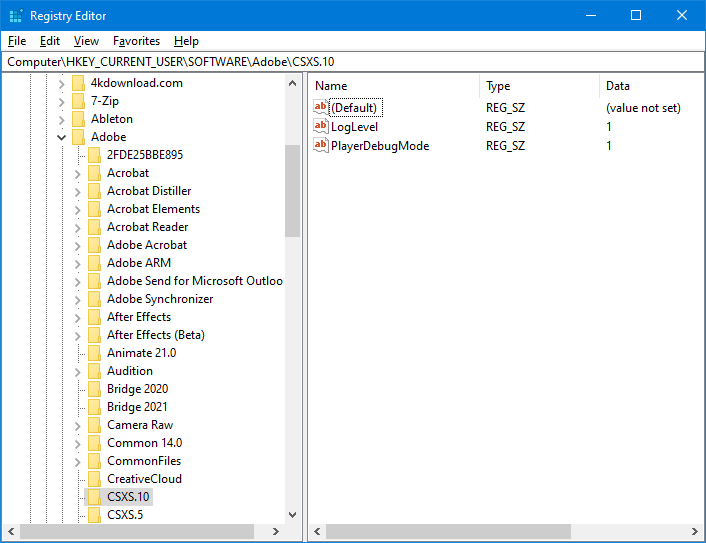Click the 2FDE25BBE895 folder icon
This screenshot has width=706, height=543.
coord(95,155)
